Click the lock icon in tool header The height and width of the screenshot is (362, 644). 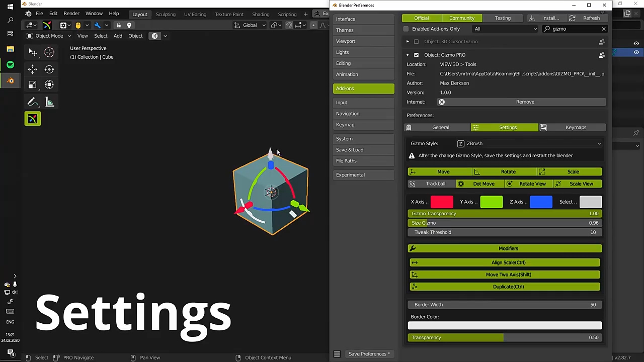(119, 25)
